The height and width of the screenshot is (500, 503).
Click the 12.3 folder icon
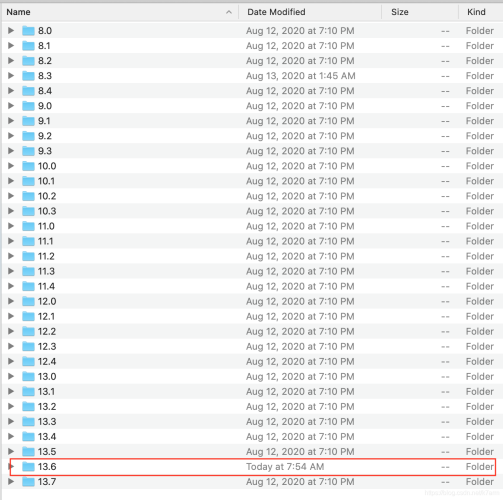point(28,346)
